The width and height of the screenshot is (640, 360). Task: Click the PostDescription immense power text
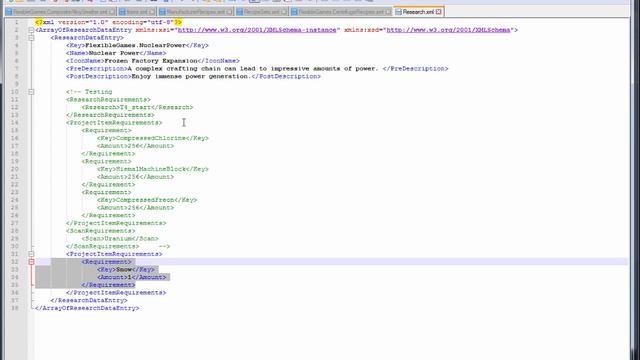coord(191,76)
